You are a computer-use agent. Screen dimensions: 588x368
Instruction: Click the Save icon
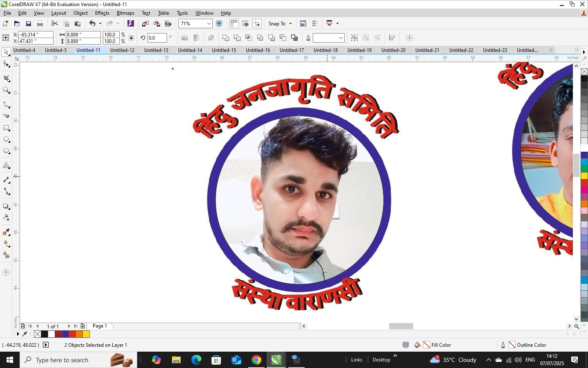pos(28,24)
